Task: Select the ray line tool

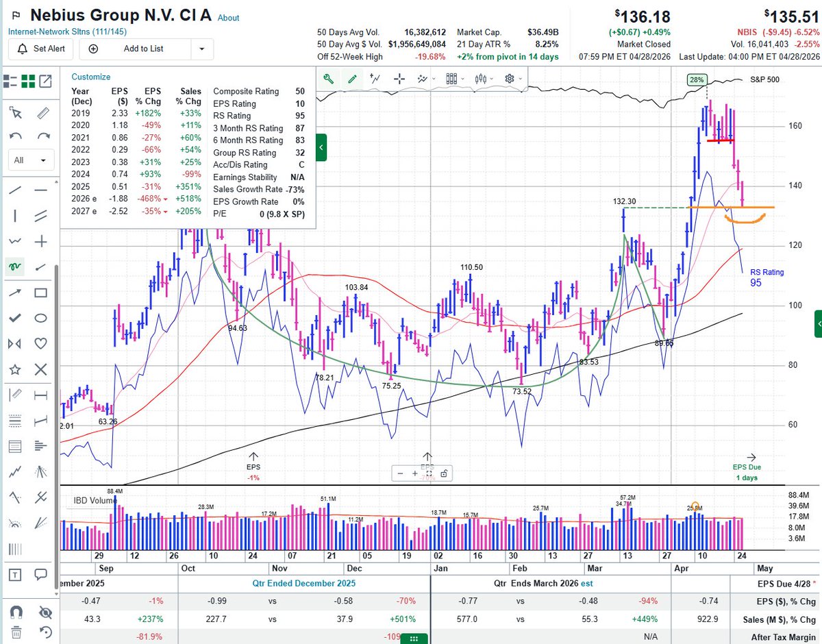Action: (x=41, y=267)
